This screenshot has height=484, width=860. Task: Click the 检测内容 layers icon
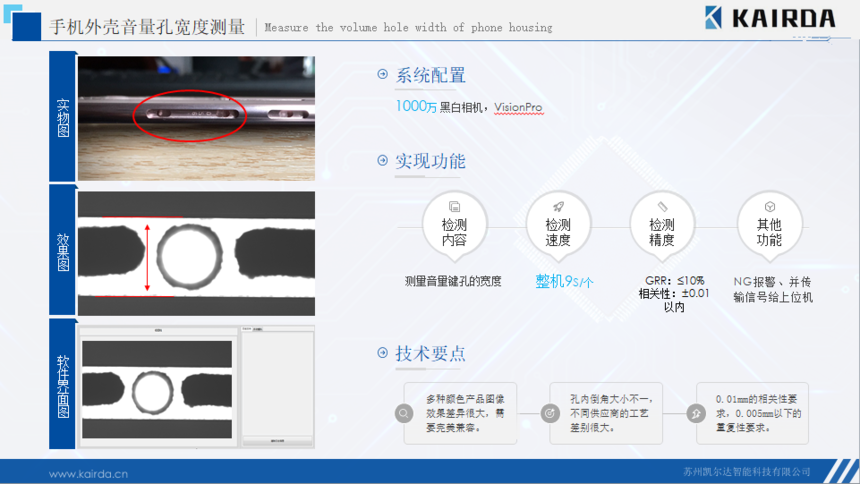coord(454,206)
